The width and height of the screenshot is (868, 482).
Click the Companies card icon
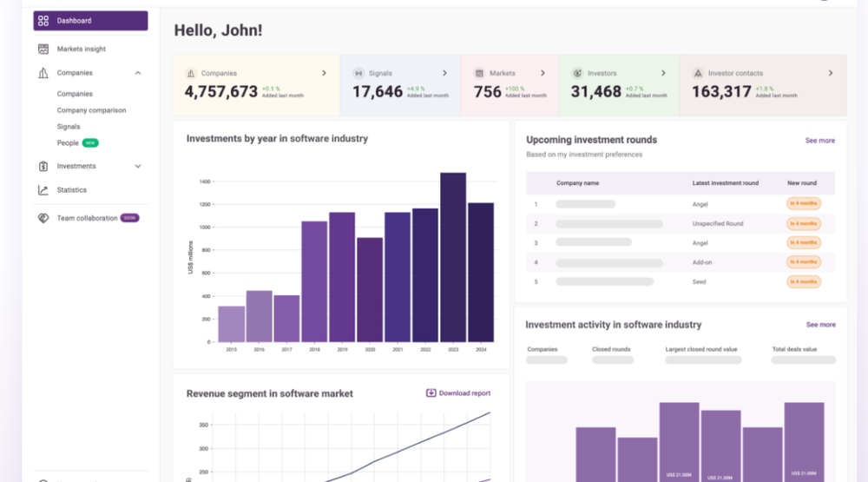pos(191,73)
